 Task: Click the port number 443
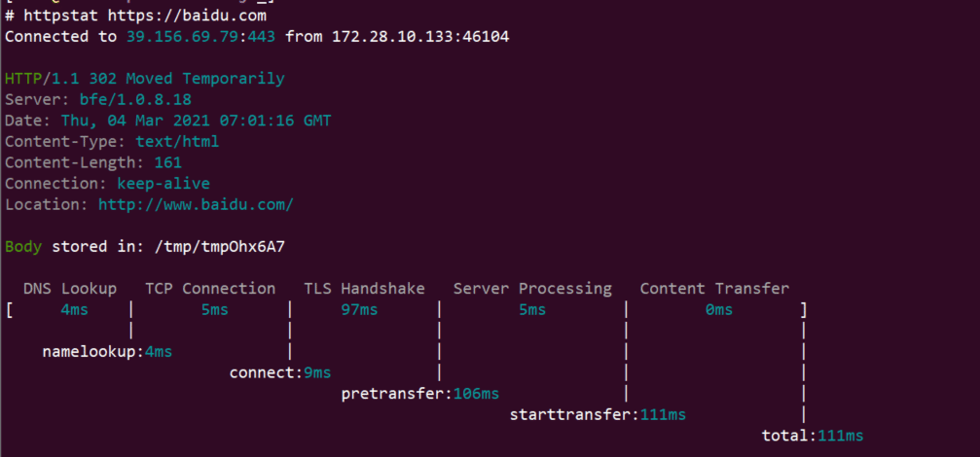click(x=261, y=37)
